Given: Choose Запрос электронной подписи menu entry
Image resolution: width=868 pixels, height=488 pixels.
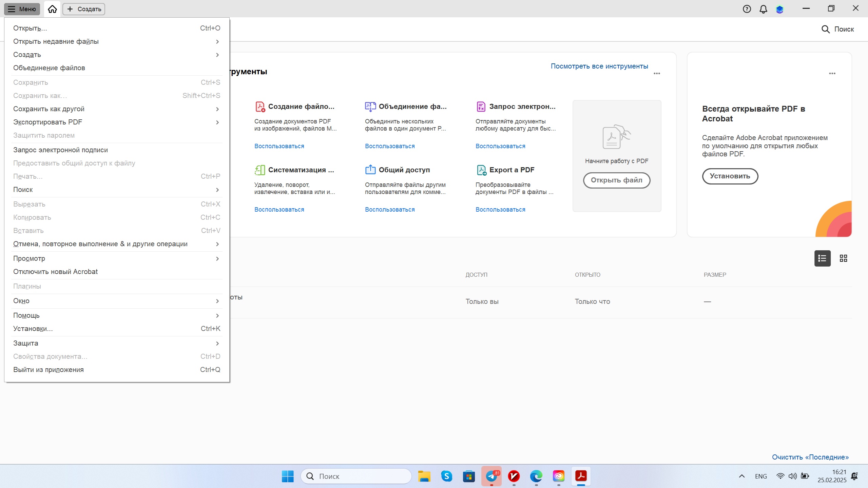Looking at the screenshot, I should click(117, 150).
